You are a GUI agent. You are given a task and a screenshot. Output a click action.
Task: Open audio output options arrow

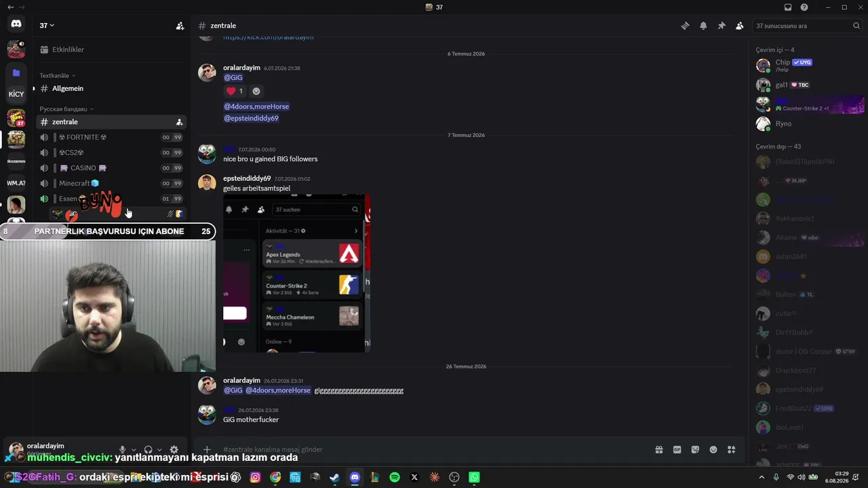point(159,449)
